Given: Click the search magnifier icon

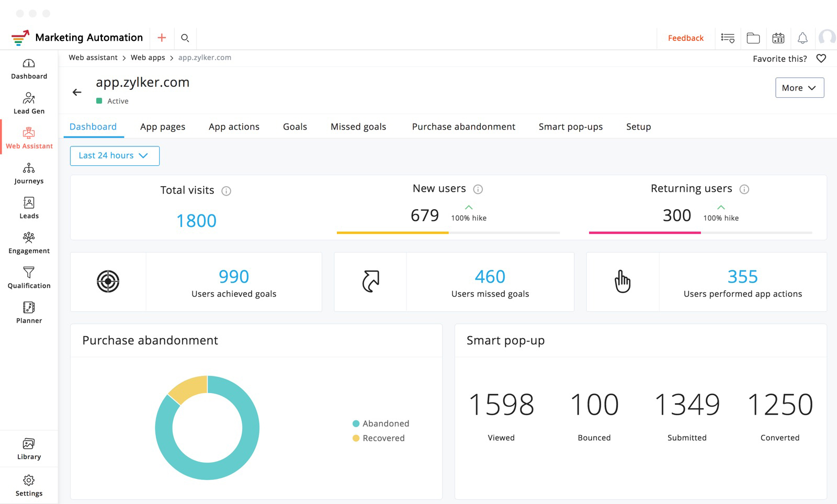Looking at the screenshot, I should (185, 38).
